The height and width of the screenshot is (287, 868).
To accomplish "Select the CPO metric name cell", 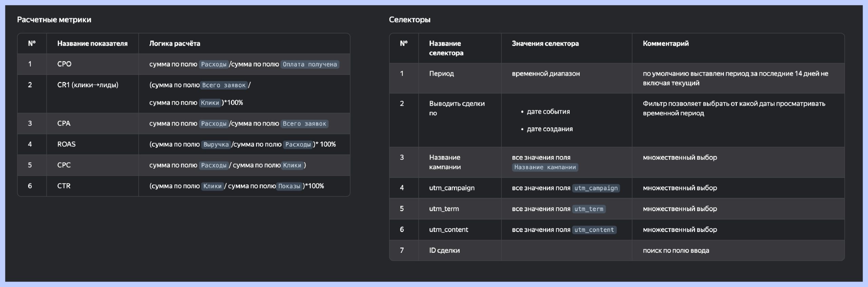I will click(64, 64).
